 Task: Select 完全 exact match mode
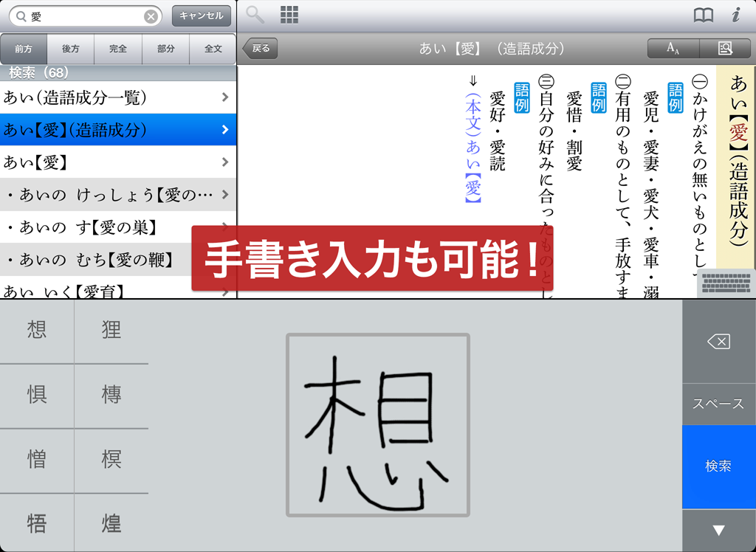tap(118, 49)
